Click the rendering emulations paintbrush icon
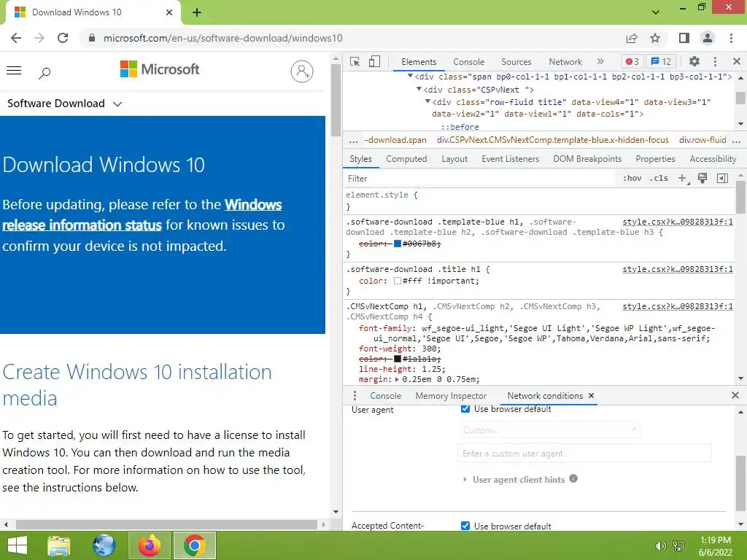 703,178
